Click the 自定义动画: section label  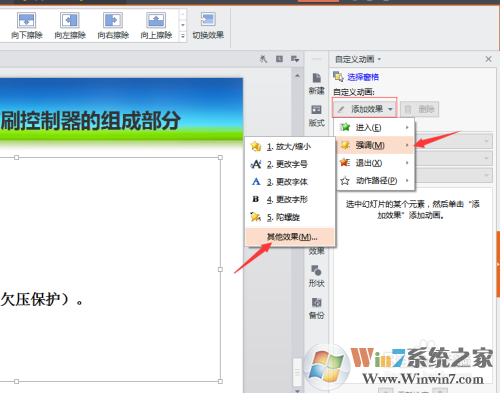pos(354,92)
